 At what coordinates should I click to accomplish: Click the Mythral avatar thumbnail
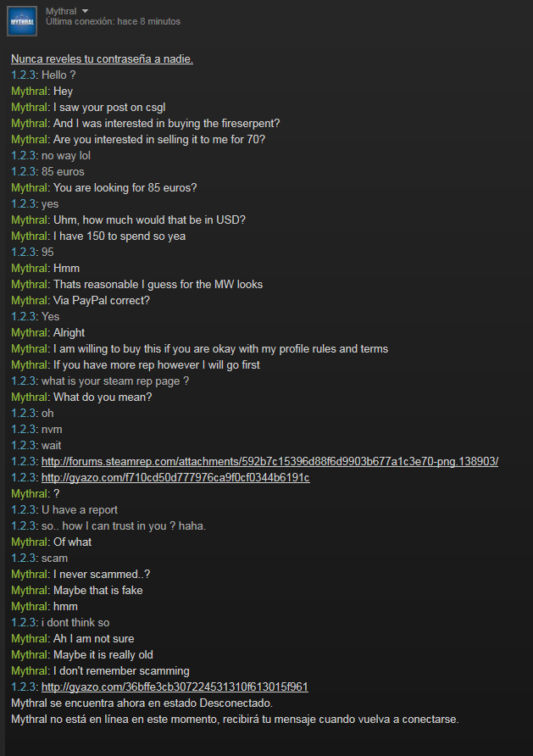click(22, 21)
